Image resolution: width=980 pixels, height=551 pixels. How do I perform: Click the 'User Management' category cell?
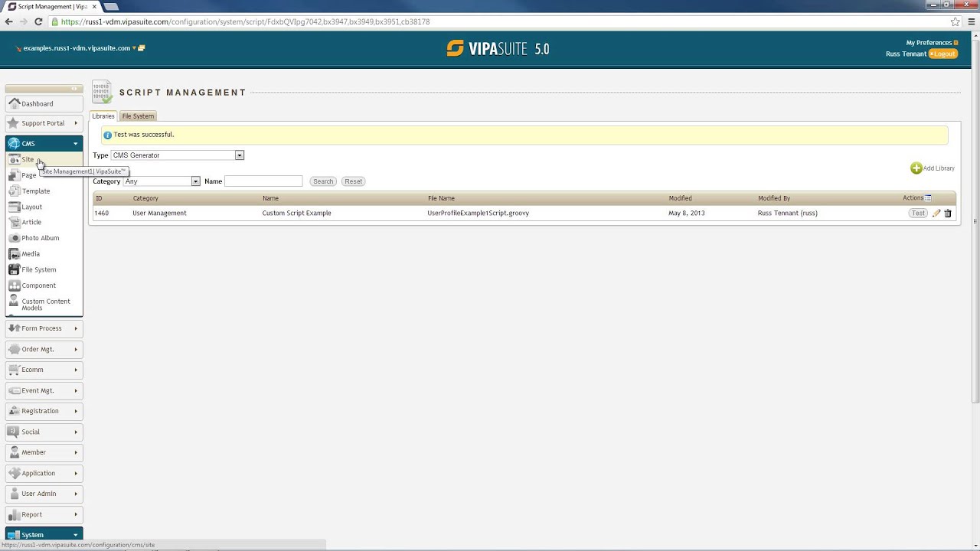pyautogui.click(x=159, y=214)
